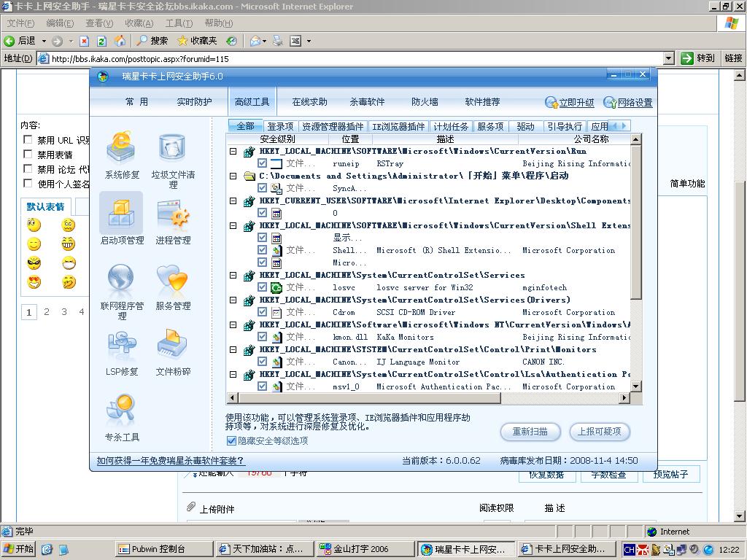Screen dimensions: 747x560
Task: Uncheck the Iosvc server entry checkbox
Action: point(263,287)
